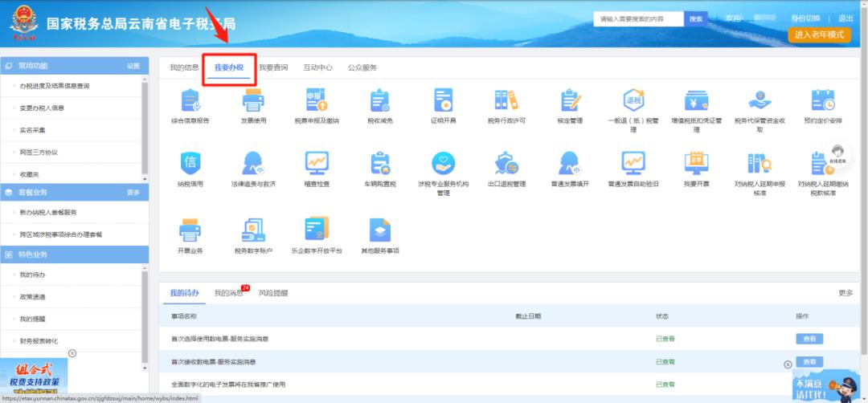
Task: Close the 不满意请找我 mascot popup
Action: (x=788, y=364)
